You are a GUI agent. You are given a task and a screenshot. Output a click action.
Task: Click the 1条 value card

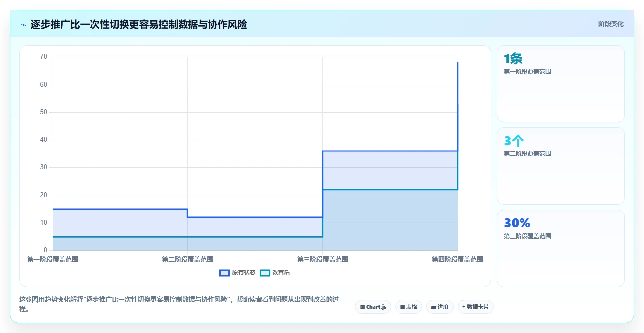(x=561, y=84)
